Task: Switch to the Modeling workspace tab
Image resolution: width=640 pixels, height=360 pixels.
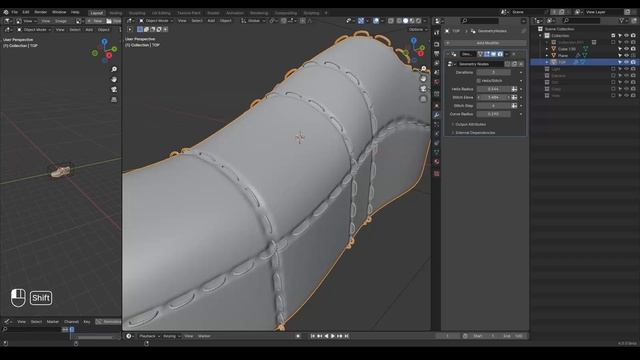Action: click(116, 13)
